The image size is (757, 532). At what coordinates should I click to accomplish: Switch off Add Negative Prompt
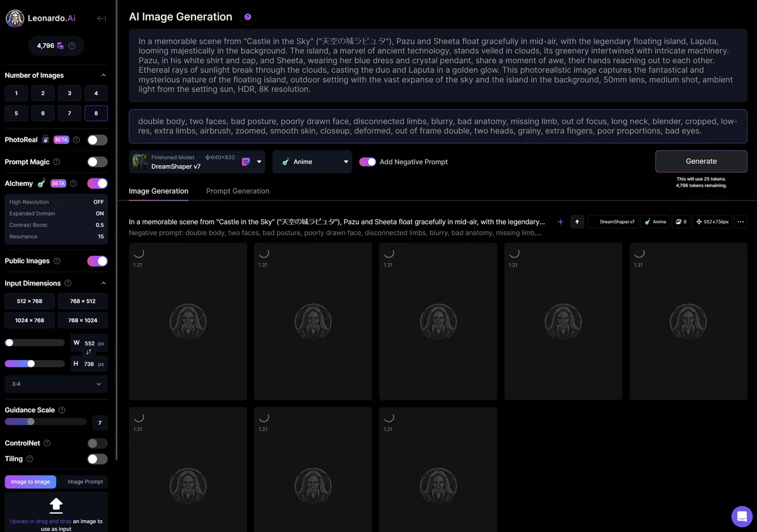coord(368,162)
